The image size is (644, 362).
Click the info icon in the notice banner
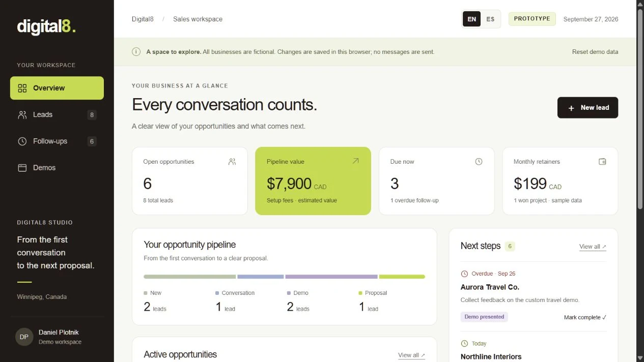click(136, 52)
